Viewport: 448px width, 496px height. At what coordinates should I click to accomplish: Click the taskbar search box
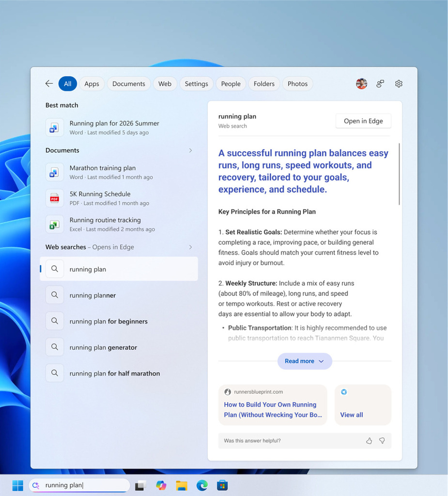(79, 485)
